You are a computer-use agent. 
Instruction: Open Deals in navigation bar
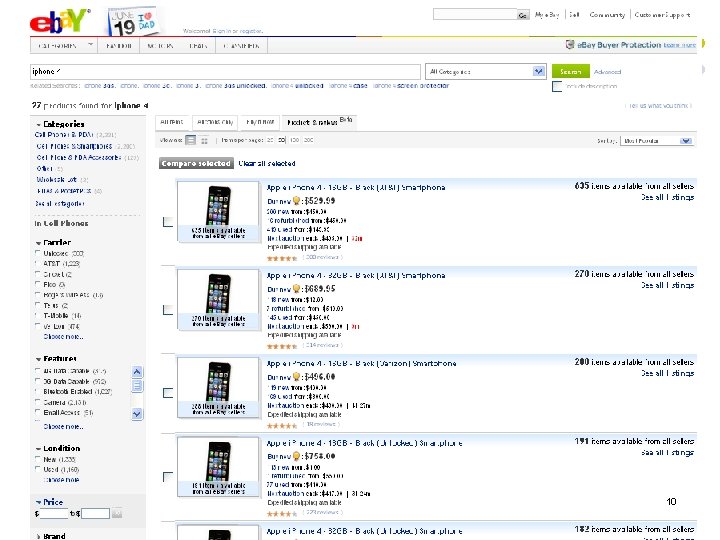click(198, 46)
